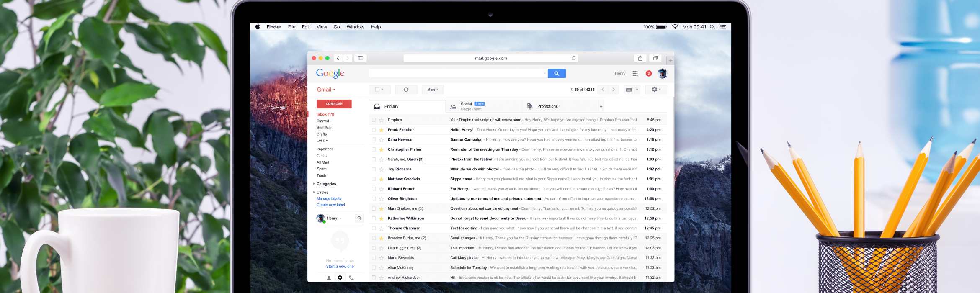This screenshot has width=980, height=293.
Task: Open the red notifications badge
Action: pyautogui.click(x=648, y=73)
